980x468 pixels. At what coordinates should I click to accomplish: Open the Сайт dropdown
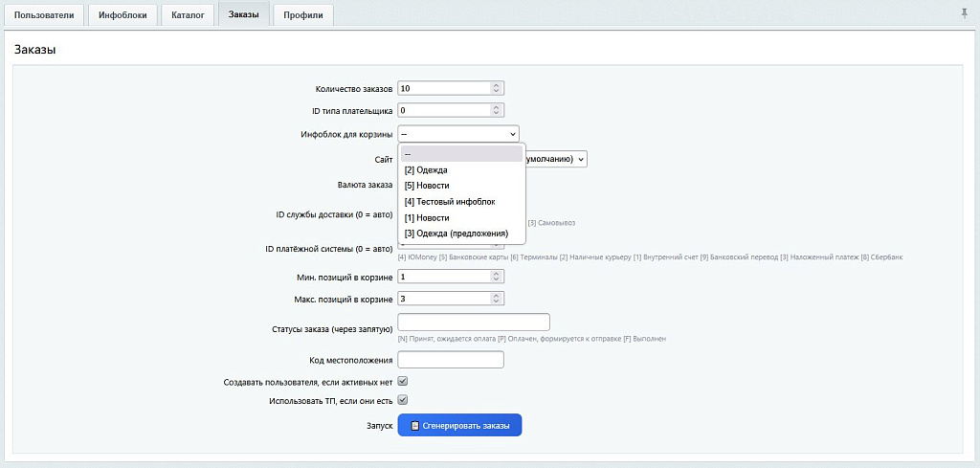[580, 160]
